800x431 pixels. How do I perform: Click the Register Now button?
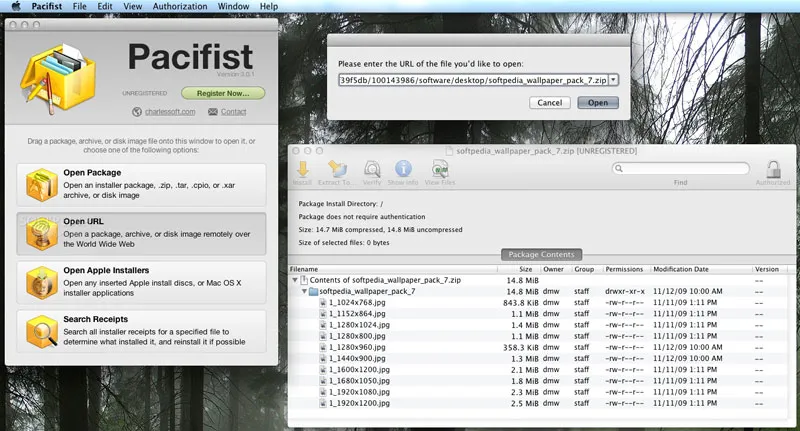click(223, 93)
